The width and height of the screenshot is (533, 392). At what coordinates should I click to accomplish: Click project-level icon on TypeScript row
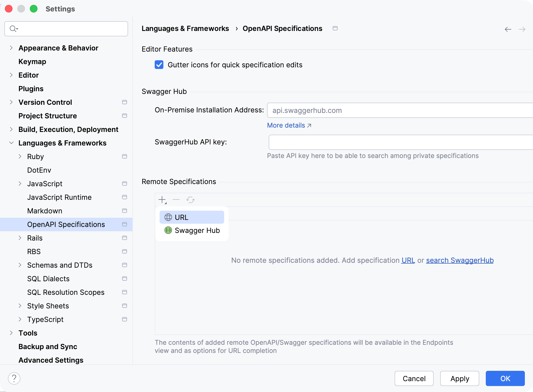pyautogui.click(x=125, y=319)
